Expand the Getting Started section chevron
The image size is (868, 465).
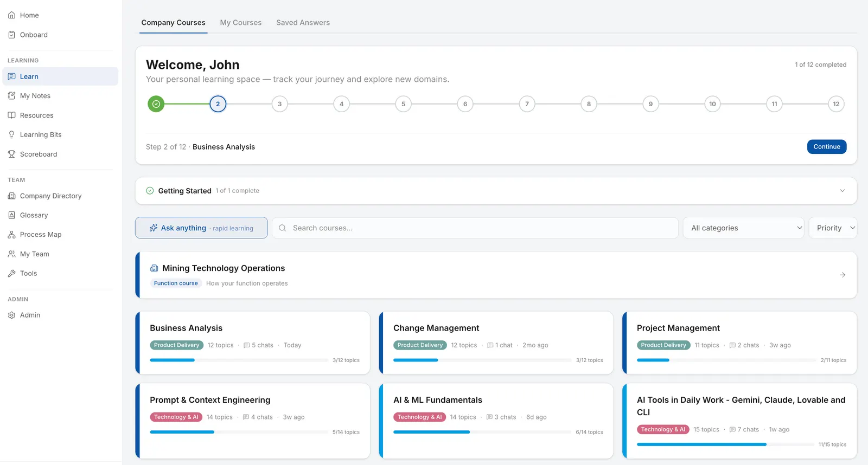click(x=843, y=191)
